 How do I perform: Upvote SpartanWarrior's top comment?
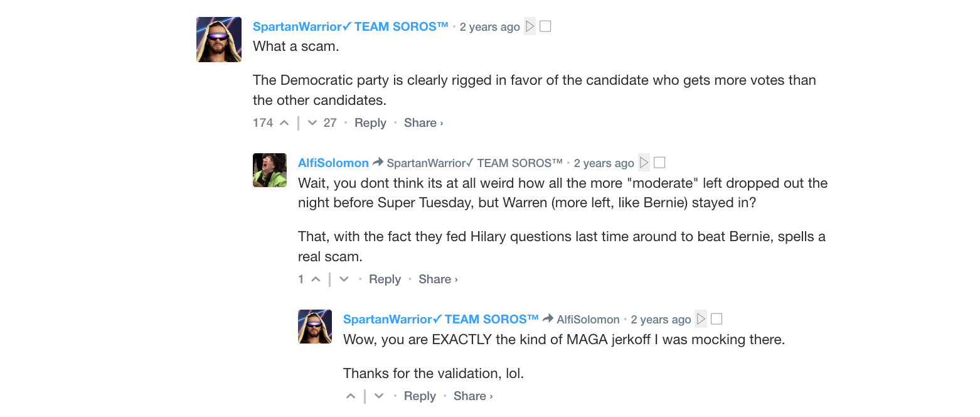click(284, 123)
